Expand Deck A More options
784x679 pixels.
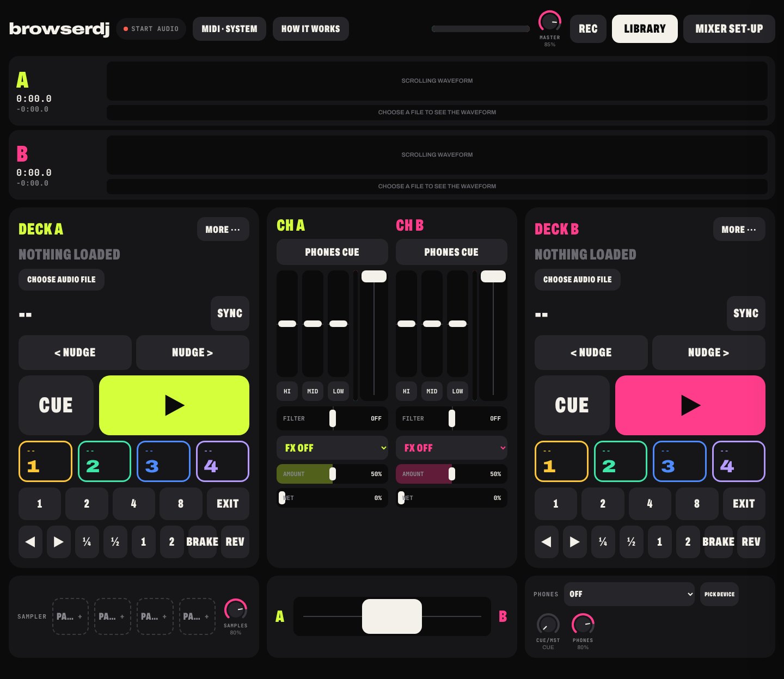(223, 230)
